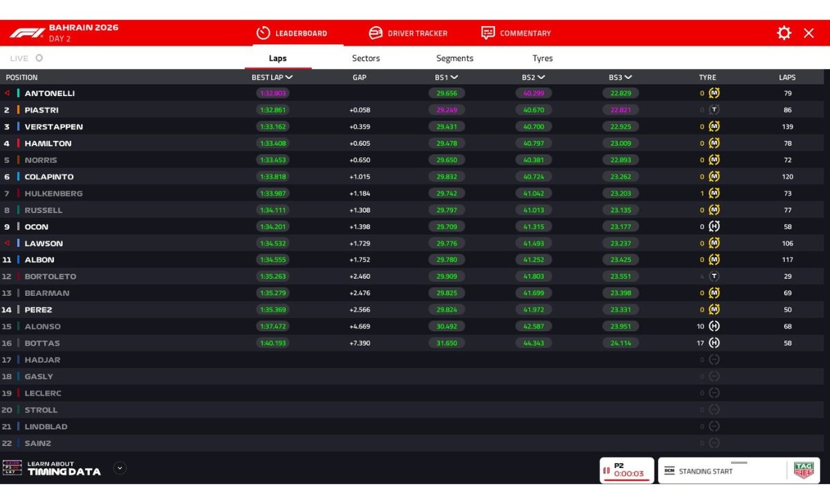Open the BEST LAP sort dropdown

tap(277, 77)
